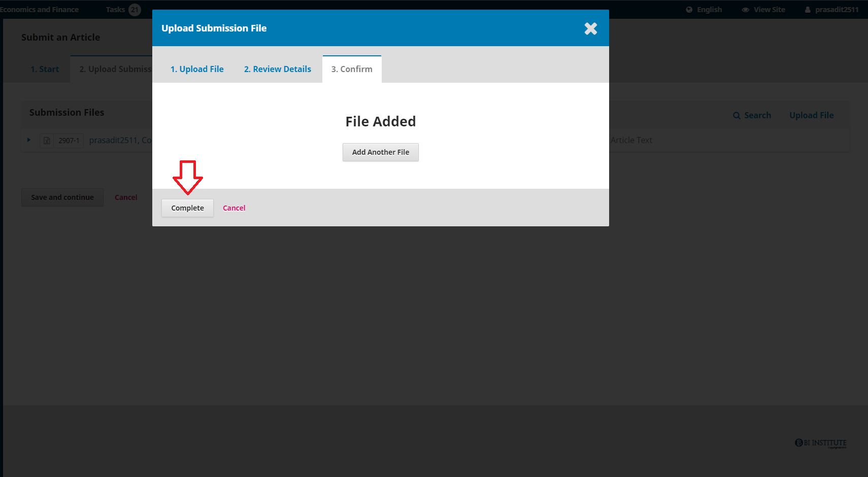Open the English language menu

click(x=704, y=10)
